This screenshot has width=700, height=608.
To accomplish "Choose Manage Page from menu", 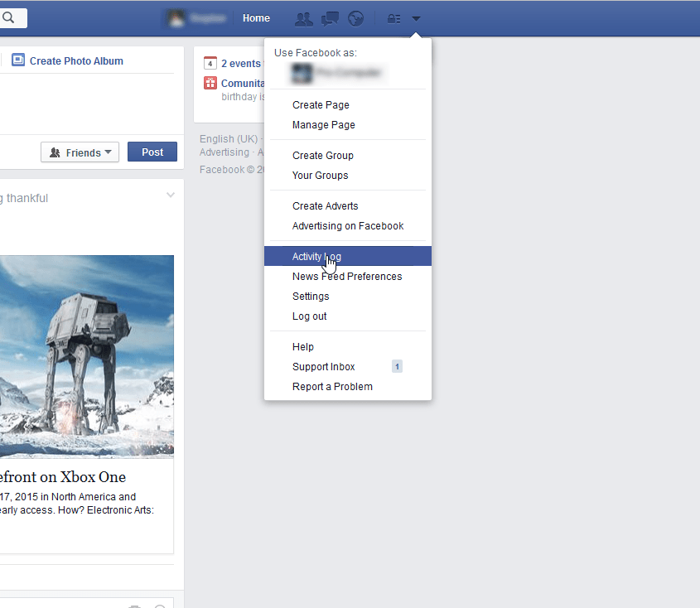I will 324,125.
